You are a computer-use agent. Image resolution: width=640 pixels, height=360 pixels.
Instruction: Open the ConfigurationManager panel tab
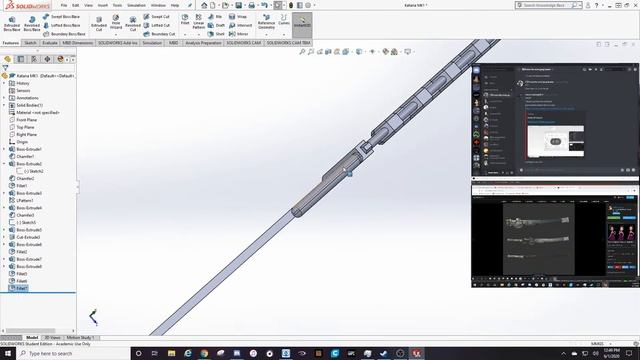click(x=34, y=59)
